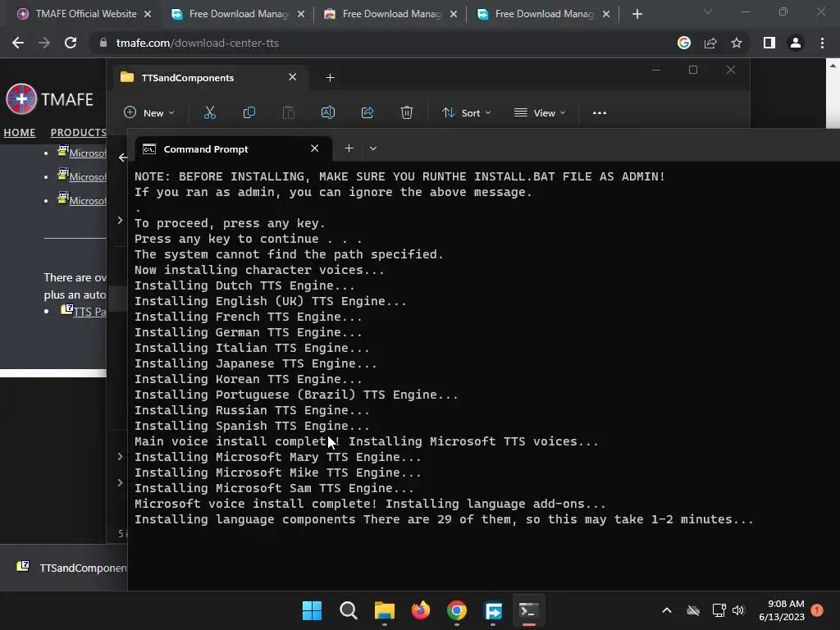Expand the navigation chevron beside Microsoft Sam line
The image size is (840, 630).
[120, 482]
